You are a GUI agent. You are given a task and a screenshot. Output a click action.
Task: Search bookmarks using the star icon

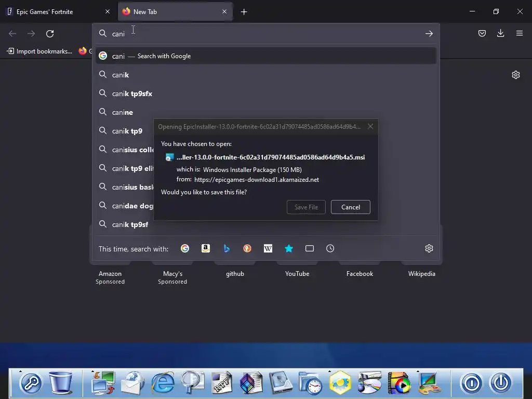289,248
